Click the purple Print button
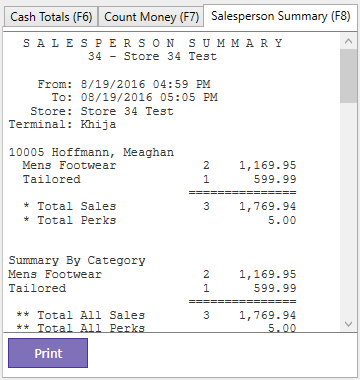This screenshot has width=360, height=380. [x=48, y=353]
